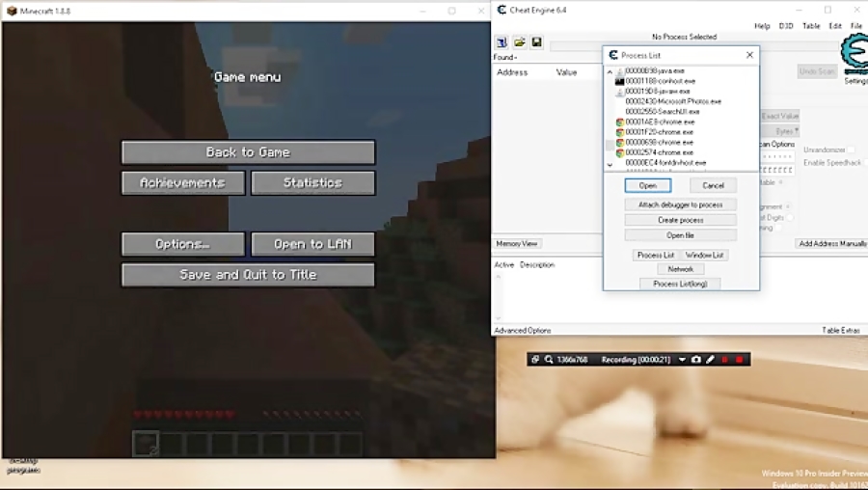
Task: Open the Help menu in Cheat Engine
Action: click(x=762, y=26)
